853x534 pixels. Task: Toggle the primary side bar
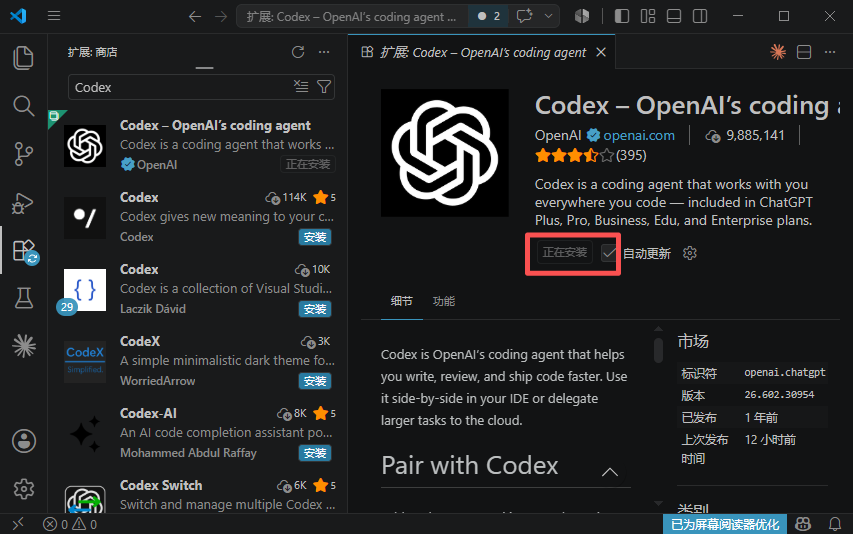621,16
